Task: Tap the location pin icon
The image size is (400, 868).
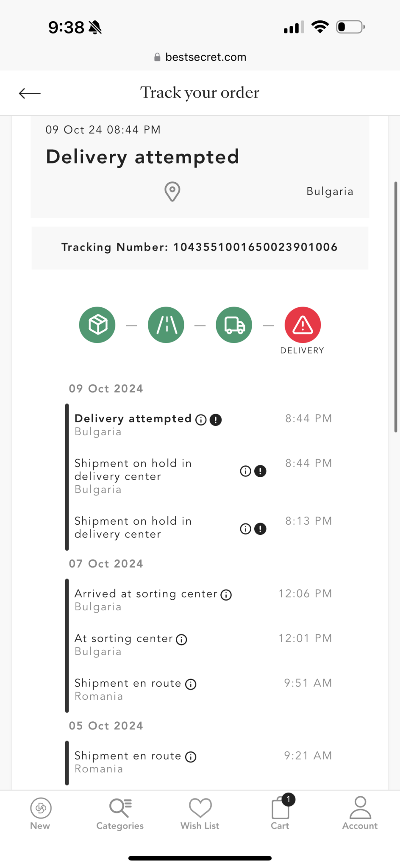Action: point(172,192)
